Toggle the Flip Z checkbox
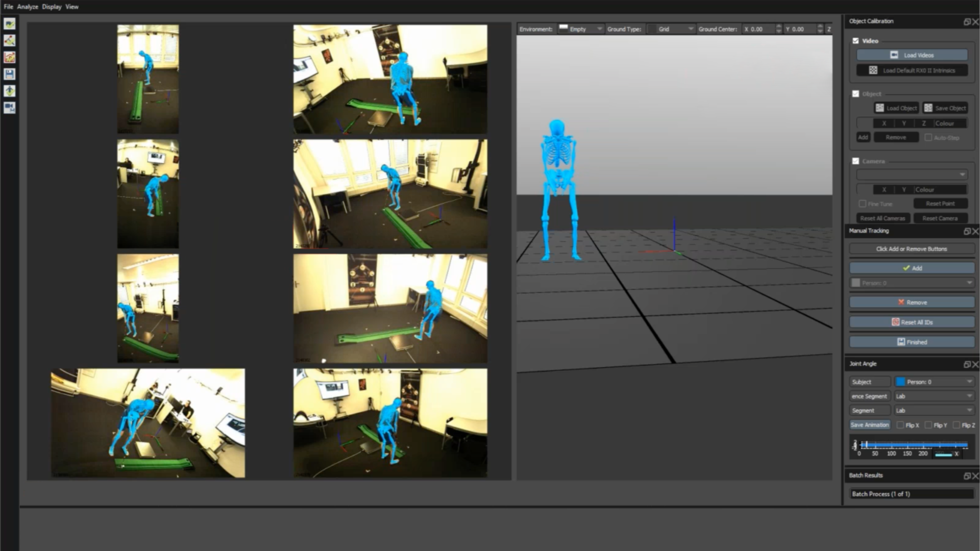980x551 pixels. pos(956,425)
